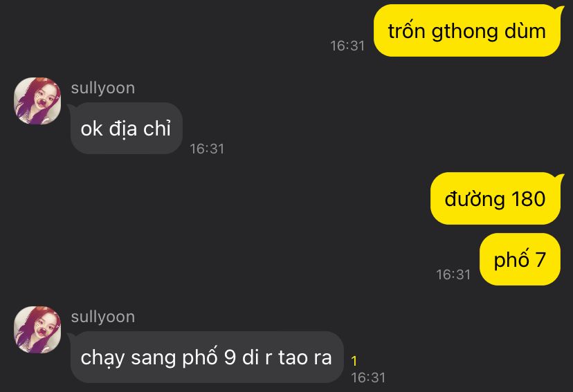Open sullyoon's avatar beside the last message

click(37, 330)
